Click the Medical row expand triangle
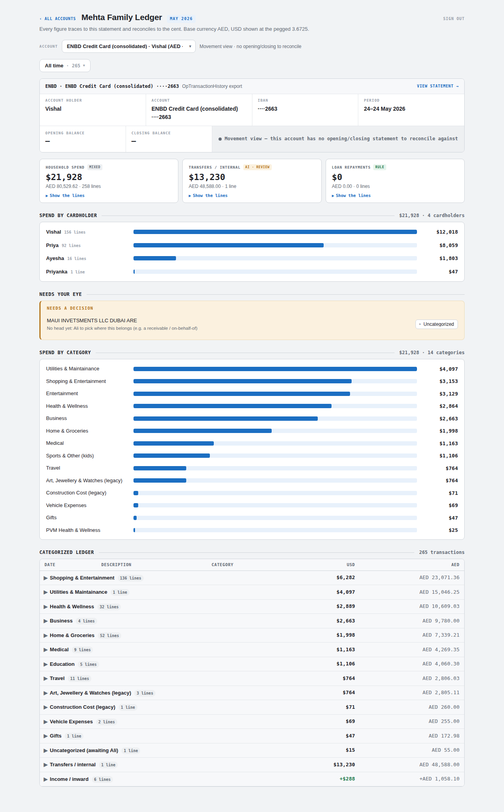This screenshot has height=812, width=504. (46, 650)
